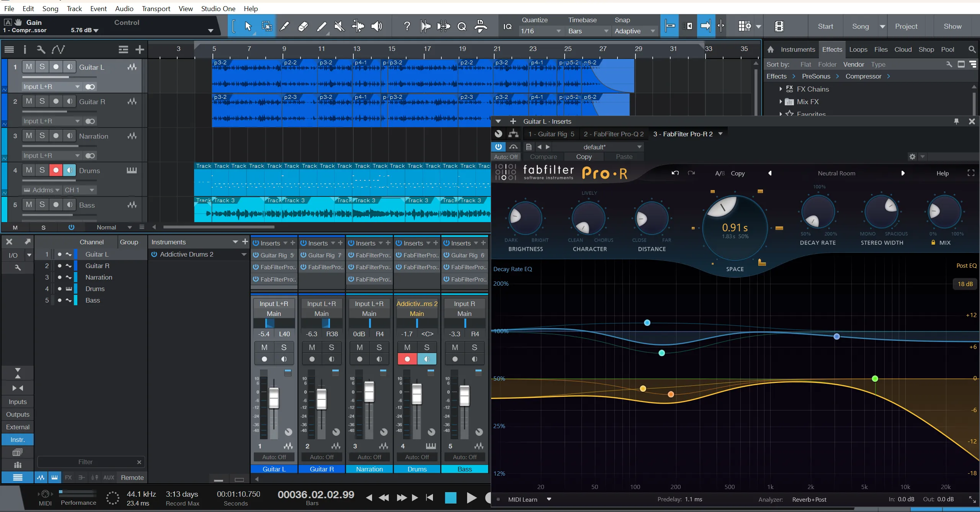
Task: Toggle monitor on Drums track
Action: point(69,170)
